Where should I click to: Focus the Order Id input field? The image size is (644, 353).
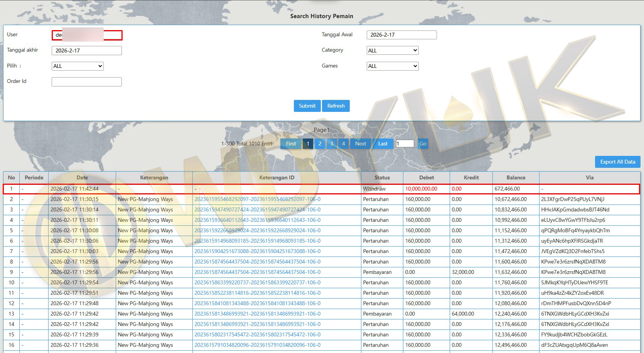[87, 82]
